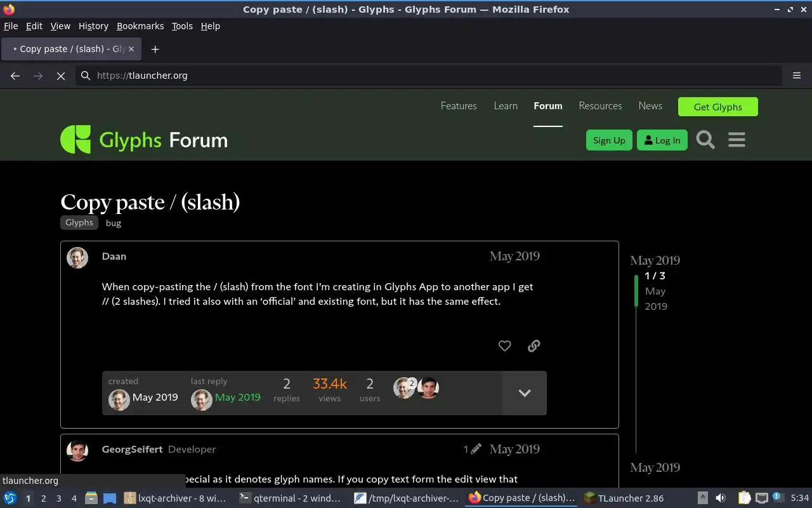812x508 pixels.
Task: Click Daan's avatar on the first post
Action: pyautogui.click(x=77, y=257)
